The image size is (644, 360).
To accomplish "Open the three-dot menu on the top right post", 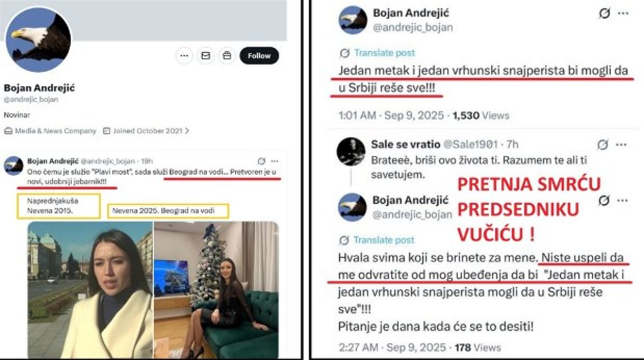I will (x=623, y=13).
